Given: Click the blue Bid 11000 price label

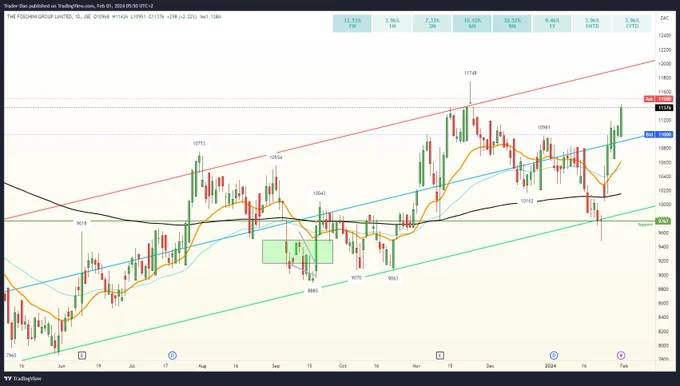Looking at the screenshot, I should [x=658, y=134].
